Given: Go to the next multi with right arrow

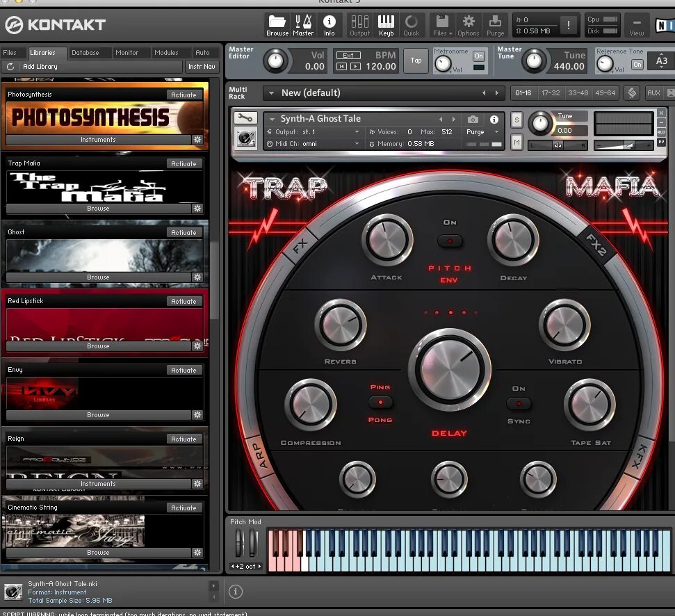Looking at the screenshot, I should click(497, 93).
